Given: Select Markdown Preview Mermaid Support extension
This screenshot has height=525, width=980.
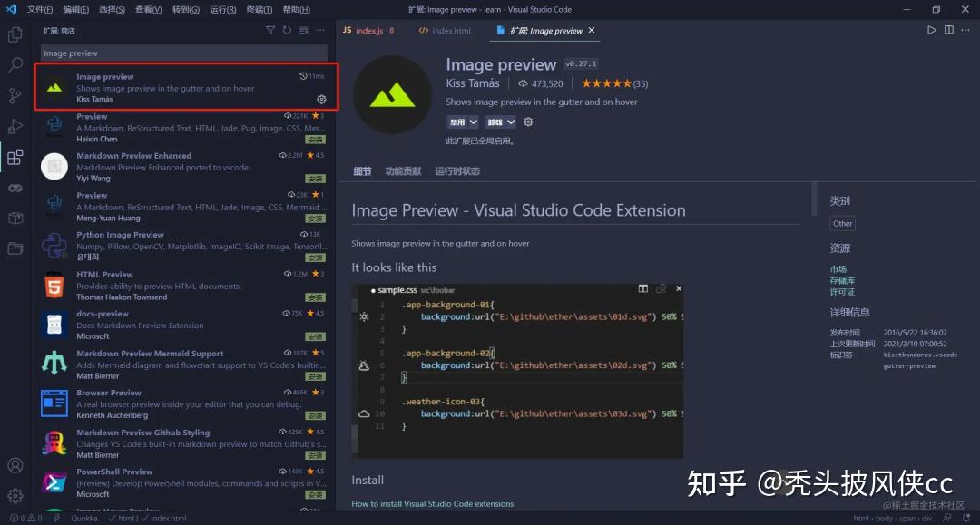Looking at the screenshot, I should point(184,365).
